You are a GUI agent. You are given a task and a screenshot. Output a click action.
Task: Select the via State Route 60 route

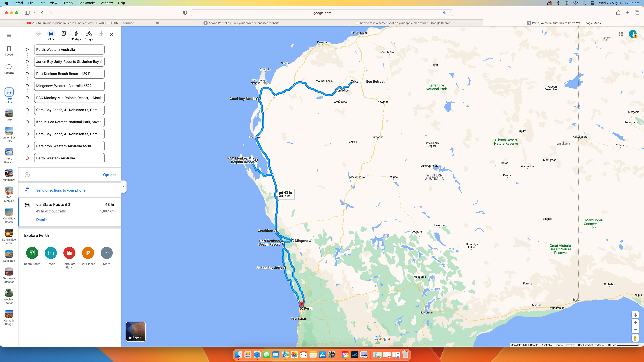coord(70,212)
